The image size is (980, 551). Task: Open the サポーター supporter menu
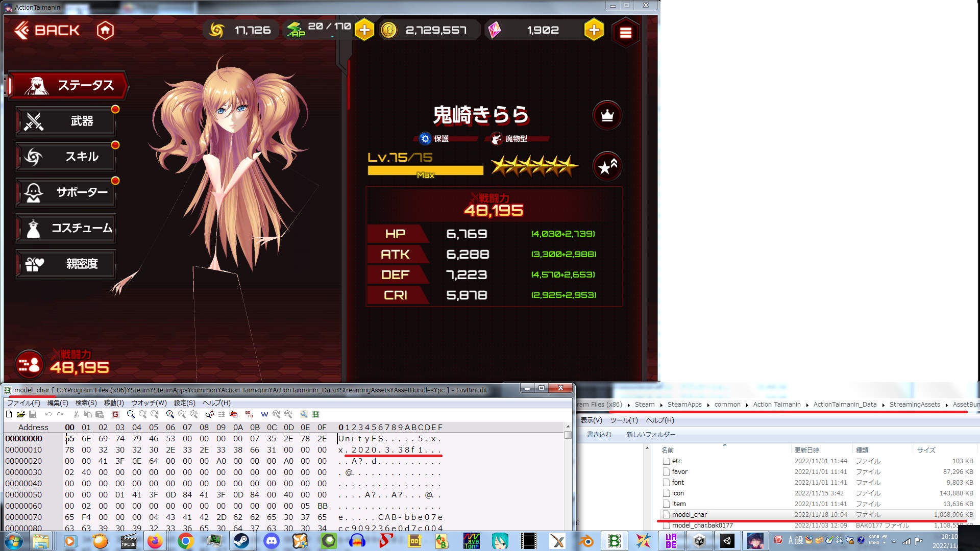[66, 192]
